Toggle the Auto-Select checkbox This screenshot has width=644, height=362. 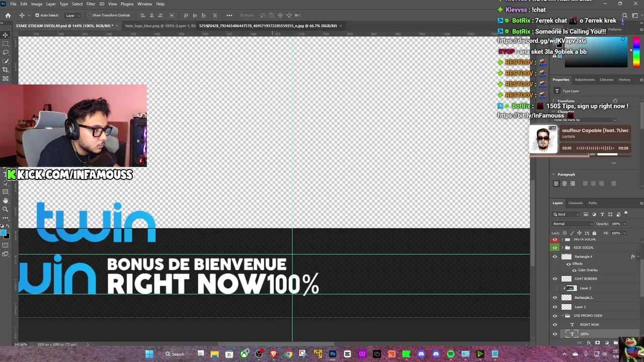click(x=37, y=15)
